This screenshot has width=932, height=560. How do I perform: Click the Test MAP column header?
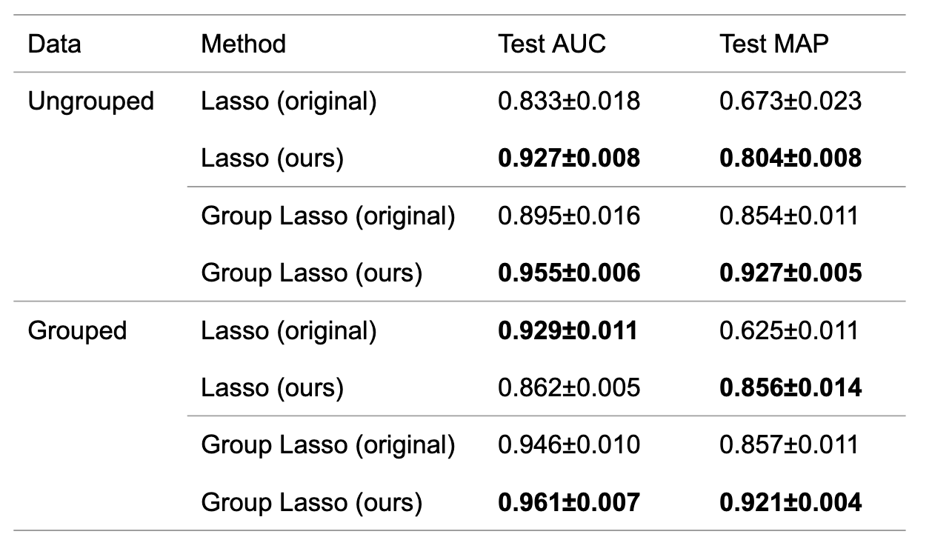[774, 44]
